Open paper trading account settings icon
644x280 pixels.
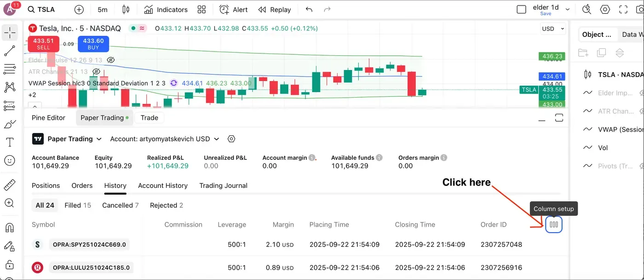(231, 139)
